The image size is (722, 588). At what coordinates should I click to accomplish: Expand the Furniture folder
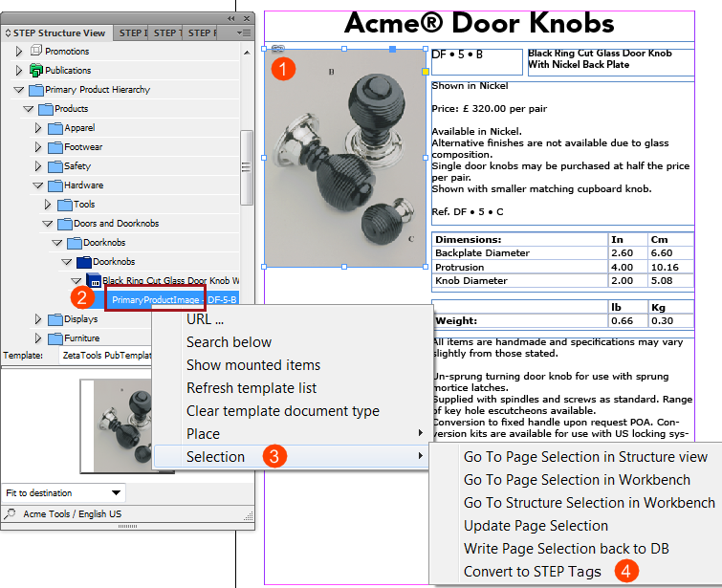pyautogui.click(x=38, y=338)
